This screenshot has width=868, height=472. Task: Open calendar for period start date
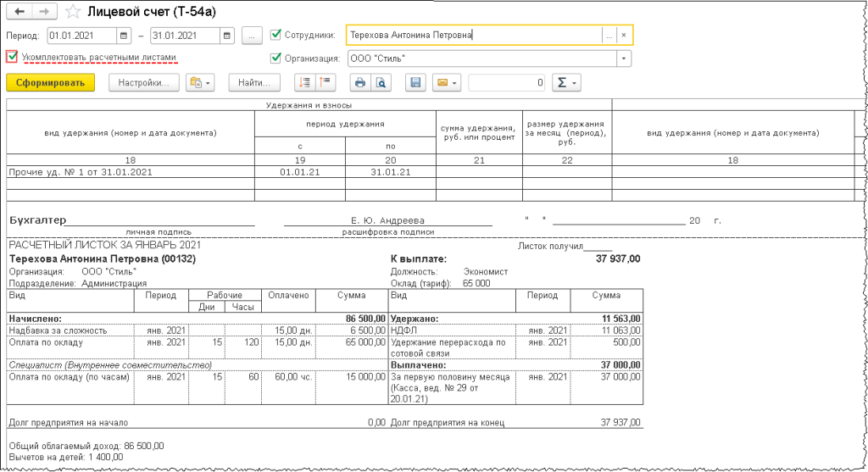125,36
